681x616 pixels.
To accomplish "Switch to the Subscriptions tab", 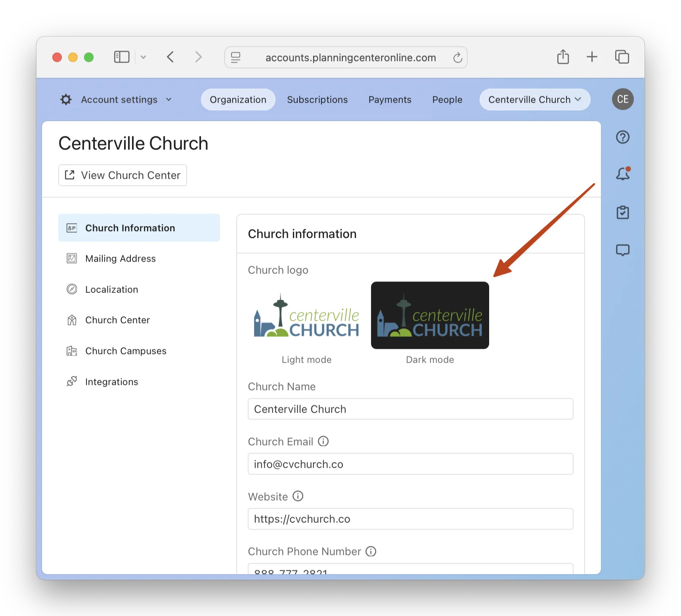I will pyautogui.click(x=318, y=99).
